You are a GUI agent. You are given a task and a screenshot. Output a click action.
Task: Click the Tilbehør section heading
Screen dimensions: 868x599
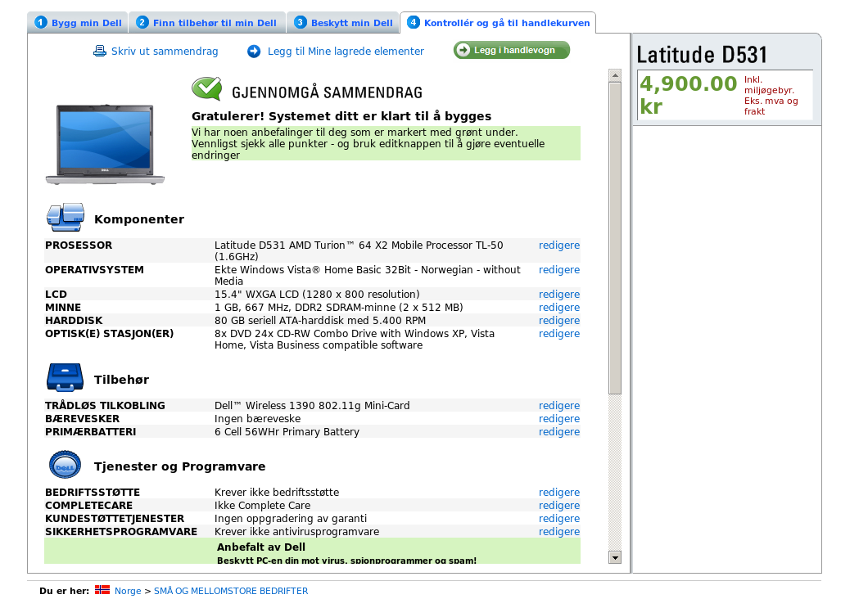coord(121,380)
